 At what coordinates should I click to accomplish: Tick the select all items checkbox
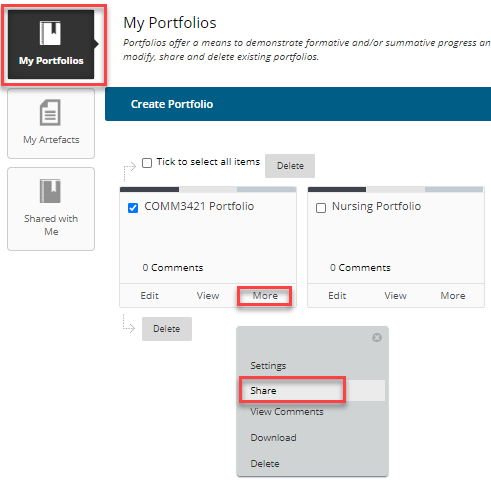pos(147,163)
